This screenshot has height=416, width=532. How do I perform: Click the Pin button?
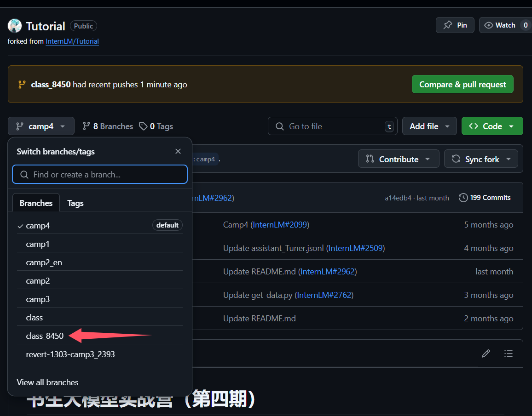pos(455,25)
